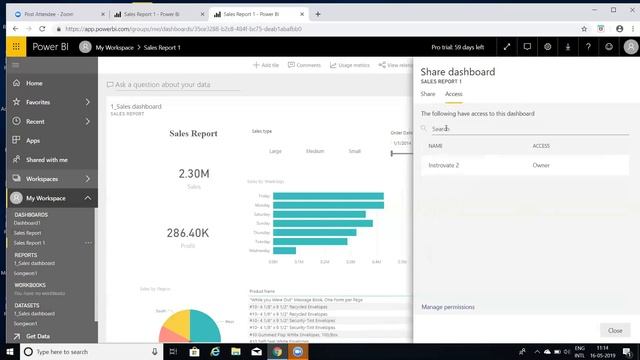This screenshot has height=360, width=640.
Task: Bookmark this page with star icon
Action: click(x=584, y=29)
